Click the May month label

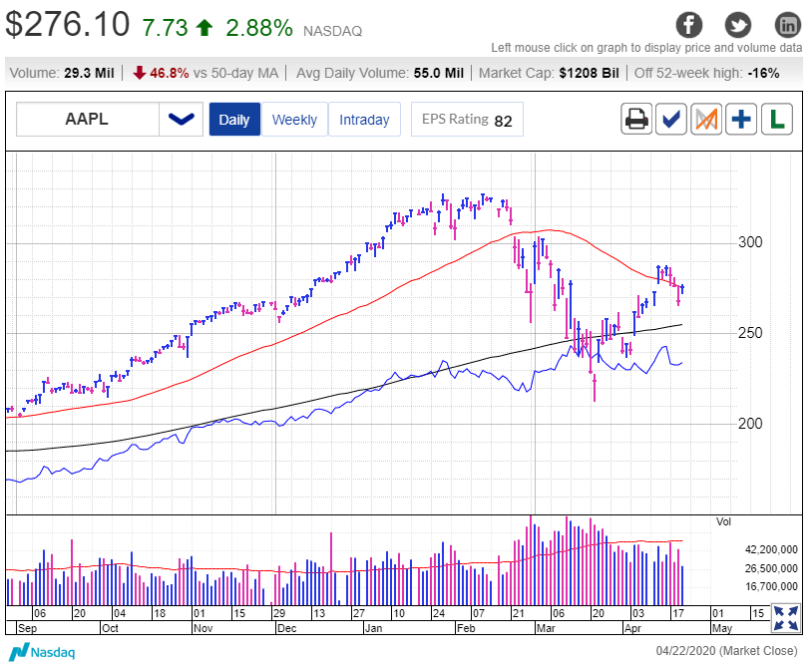722,628
